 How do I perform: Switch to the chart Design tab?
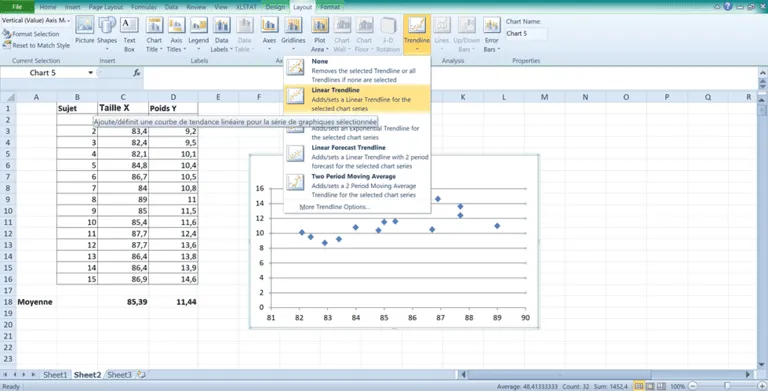[275, 7]
